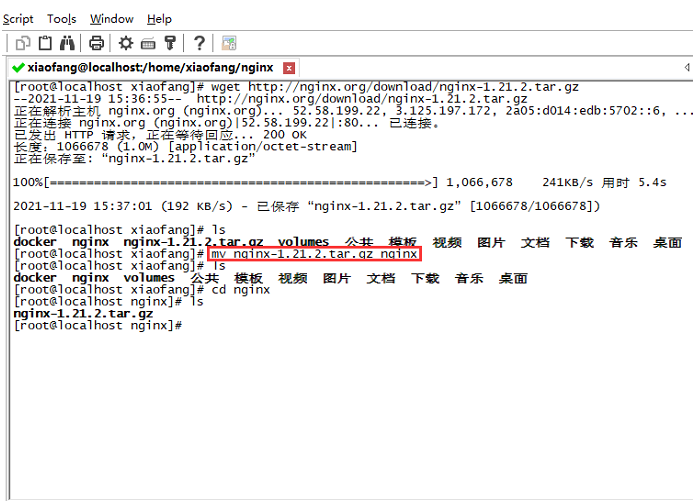Click the 'mv nginx-1.21.2.tar.gz nginx' command text
The image size is (699, 502).
point(314,254)
